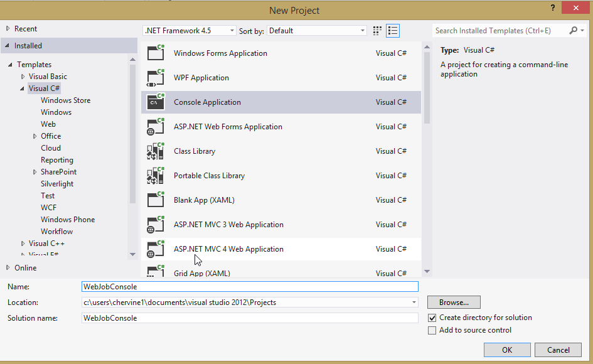Close the New Project dialog

point(575,8)
